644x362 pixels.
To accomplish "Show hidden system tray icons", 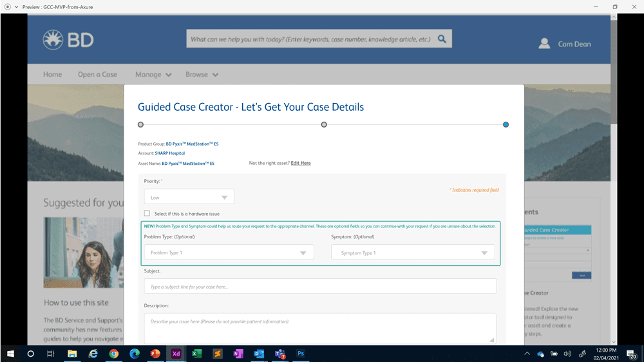I will point(527,354).
